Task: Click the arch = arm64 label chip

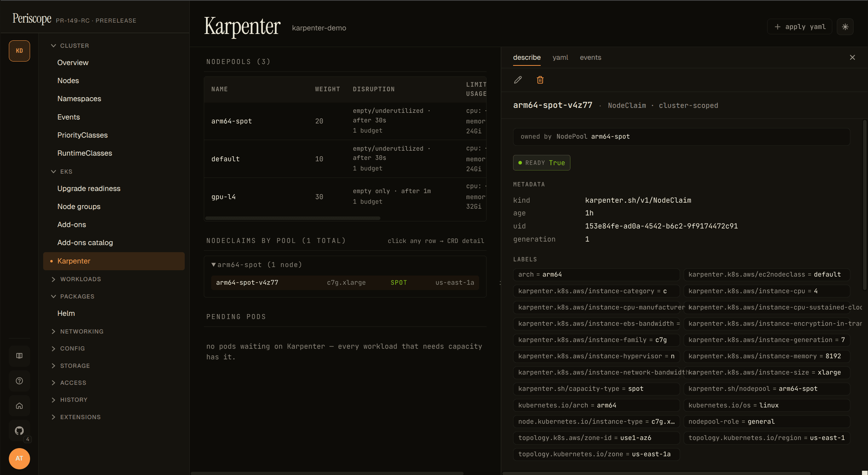Action: point(596,274)
